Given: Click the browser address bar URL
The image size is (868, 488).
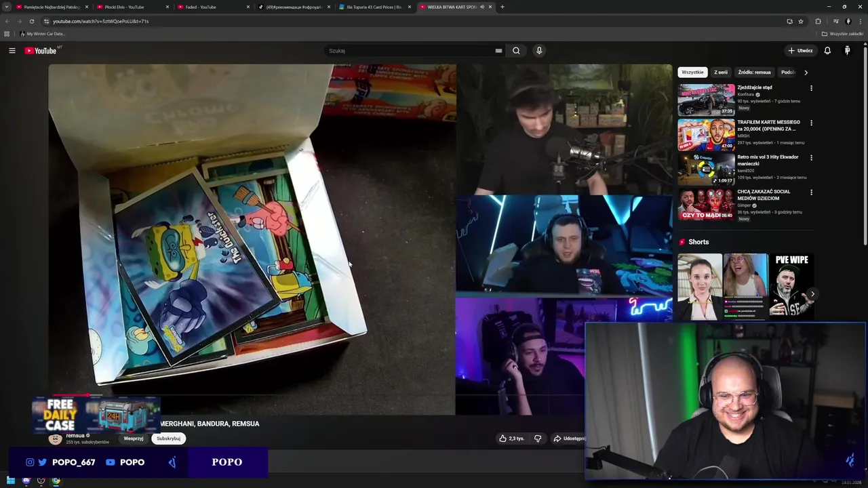Looking at the screenshot, I should 100,21.
